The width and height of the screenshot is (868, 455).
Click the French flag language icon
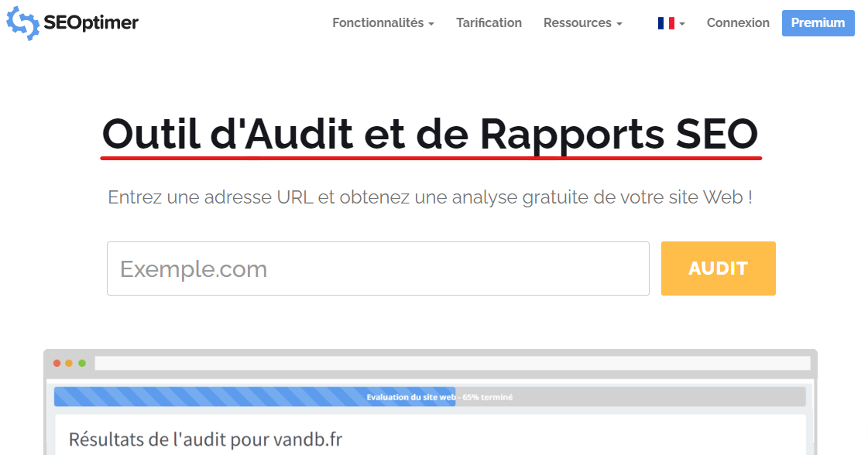[x=665, y=23]
